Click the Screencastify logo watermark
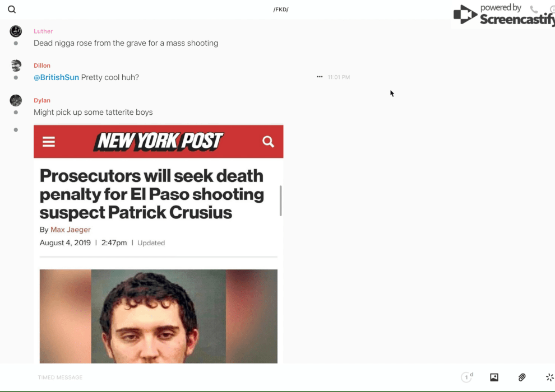The height and width of the screenshot is (392, 555). pos(503,15)
